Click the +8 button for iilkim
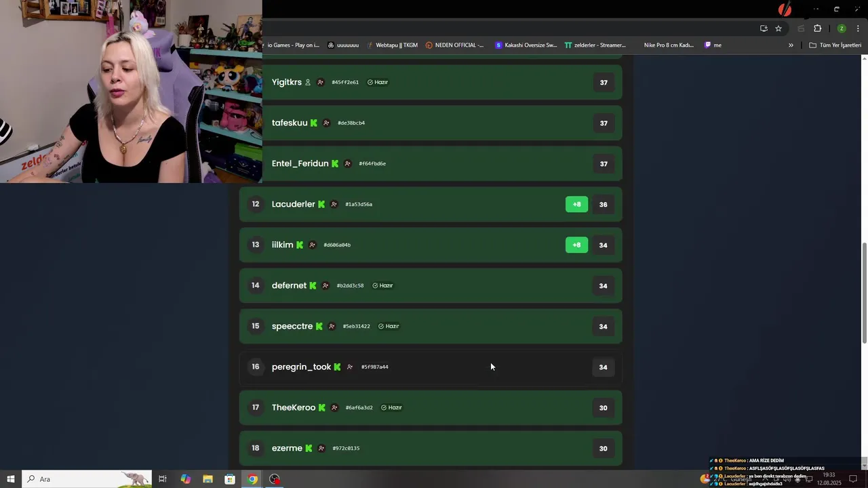Image resolution: width=868 pixels, height=488 pixels. pyautogui.click(x=576, y=245)
